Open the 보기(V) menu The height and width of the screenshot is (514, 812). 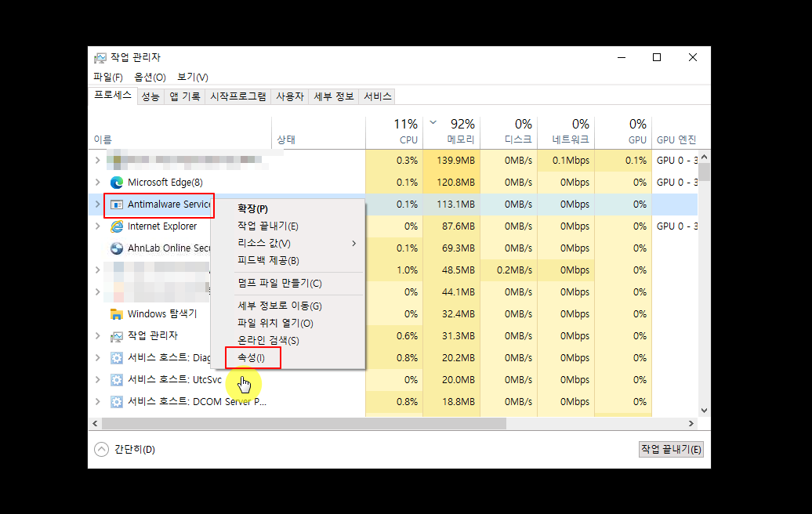pos(193,77)
